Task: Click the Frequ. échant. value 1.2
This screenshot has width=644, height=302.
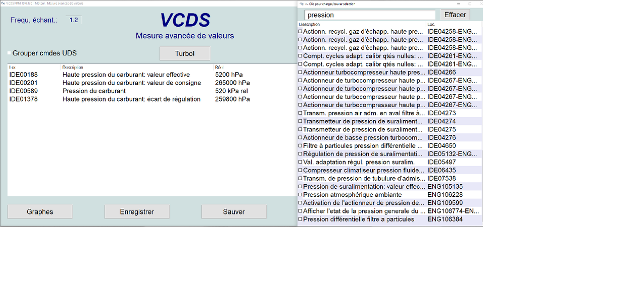Action: [x=74, y=20]
